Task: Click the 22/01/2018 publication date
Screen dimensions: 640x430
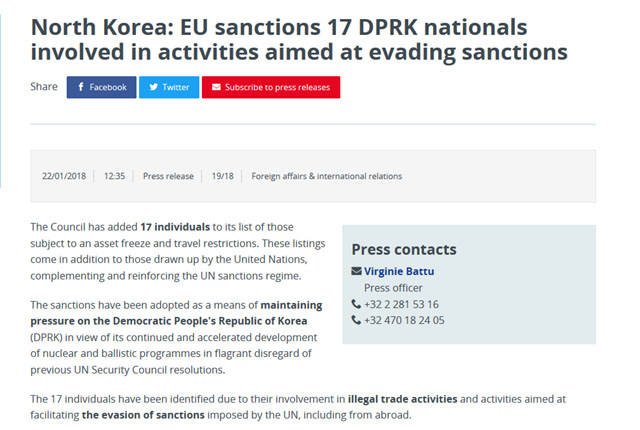Action: (x=62, y=176)
